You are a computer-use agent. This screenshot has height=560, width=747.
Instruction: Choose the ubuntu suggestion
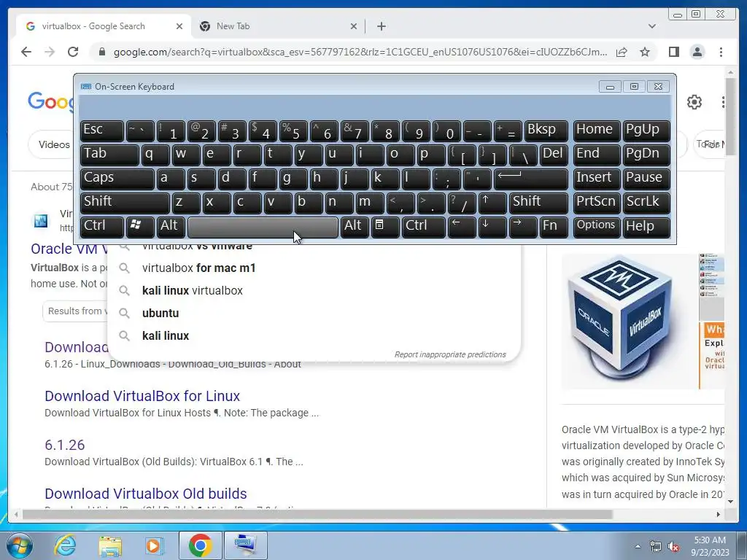314,314
